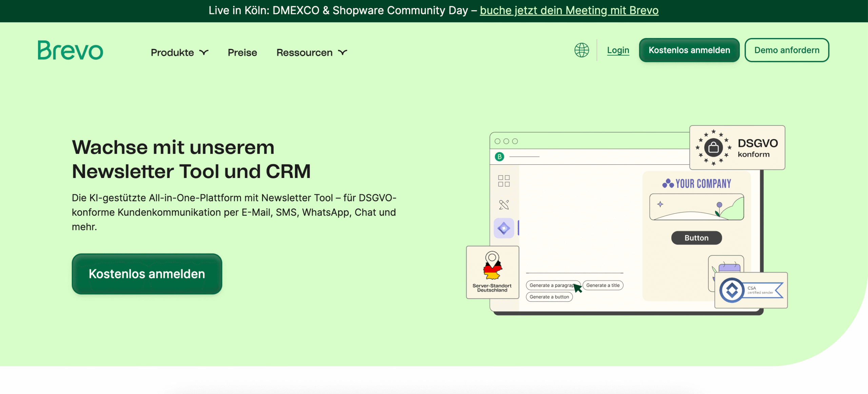This screenshot has width=868, height=394.
Task: Click the calendar icon in illustration
Action: [729, 266]
